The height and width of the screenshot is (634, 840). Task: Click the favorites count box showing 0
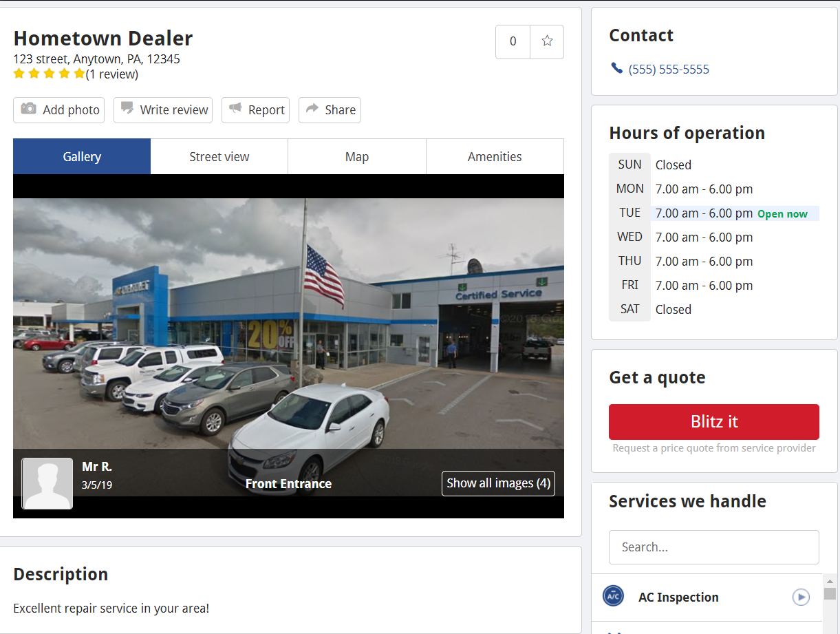pyautogui.click(x=513, y=41)
